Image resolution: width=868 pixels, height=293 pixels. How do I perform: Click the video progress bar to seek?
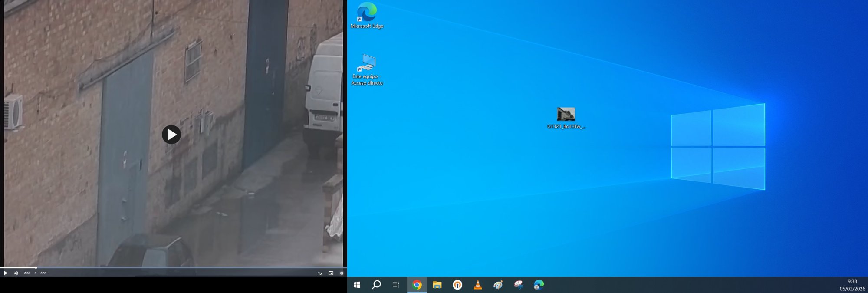click(174, 267)
